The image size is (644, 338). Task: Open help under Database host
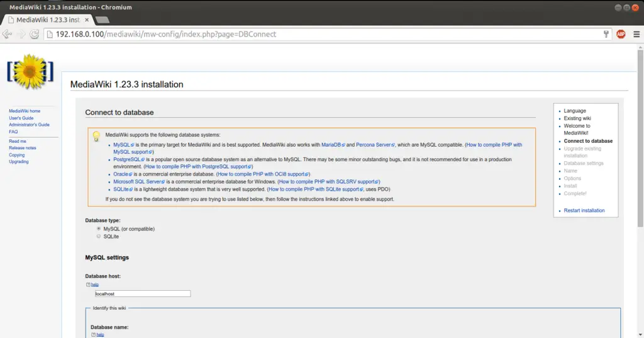coord(95,284)
